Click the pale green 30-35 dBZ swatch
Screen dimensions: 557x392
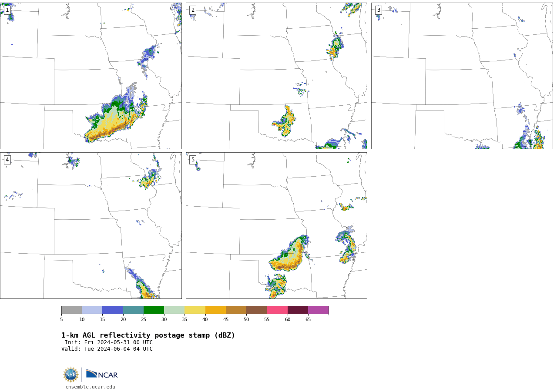click(174, 310)
